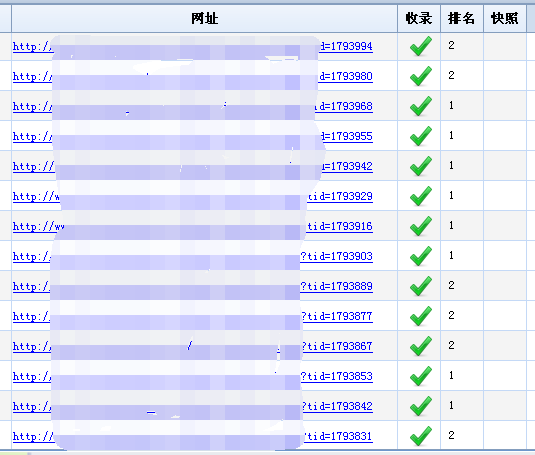
Task: Select the rank value 2 in the 1793831 row
Action: [x=451, y=435]
